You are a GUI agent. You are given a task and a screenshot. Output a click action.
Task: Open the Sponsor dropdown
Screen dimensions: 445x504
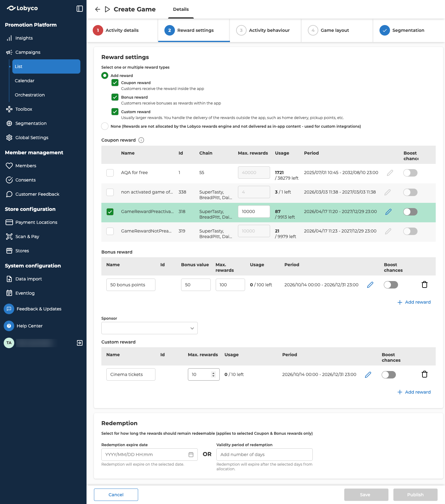click(x=150, y=328)
